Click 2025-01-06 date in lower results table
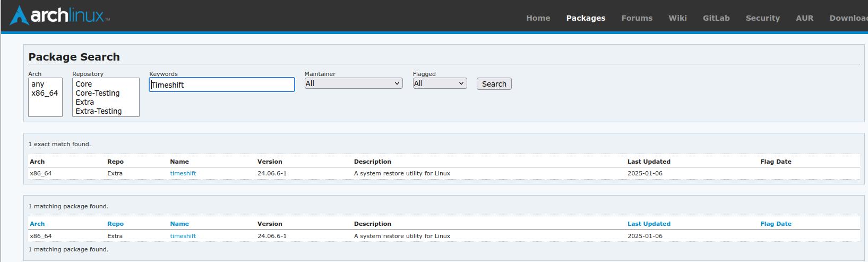868x262 pixels. pyautogui.click(x=645, y=236)
